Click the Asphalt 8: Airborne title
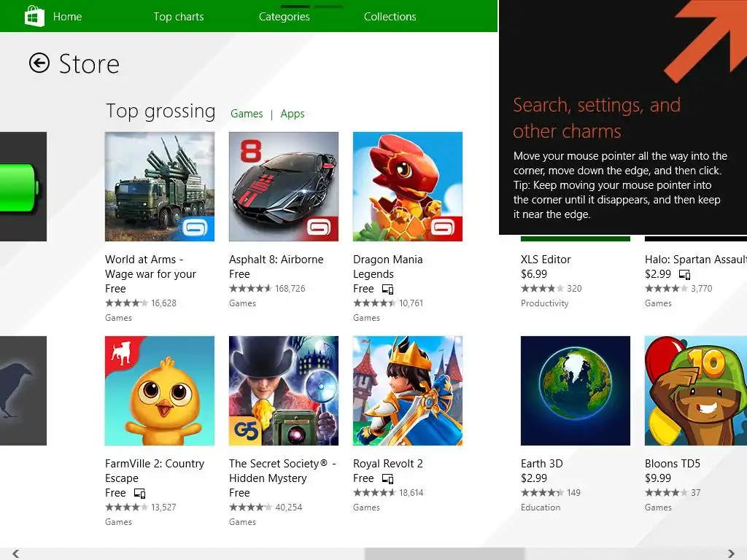 pos(276,260)
